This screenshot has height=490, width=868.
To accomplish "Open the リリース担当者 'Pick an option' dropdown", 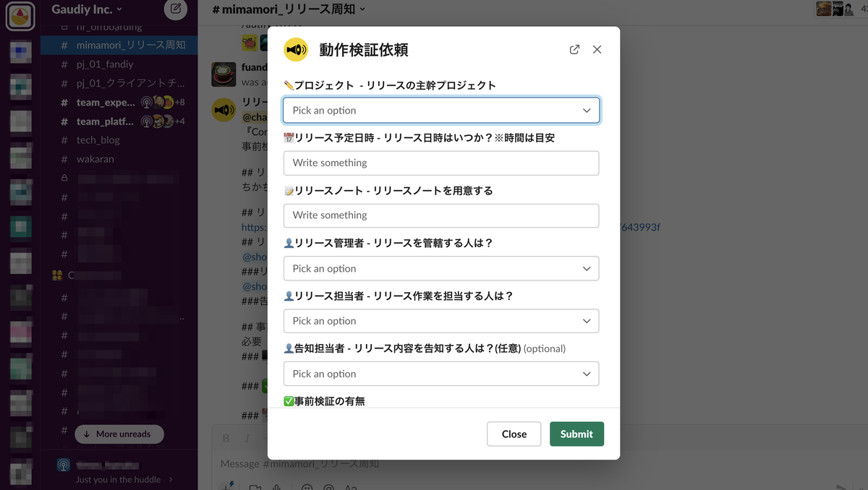I will pos(441,321).
